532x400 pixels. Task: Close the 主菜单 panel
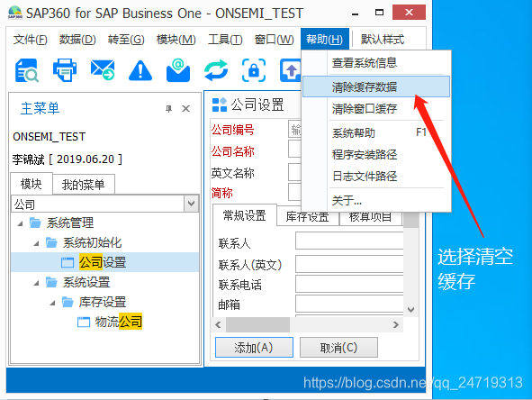click(x=185, y=109)
